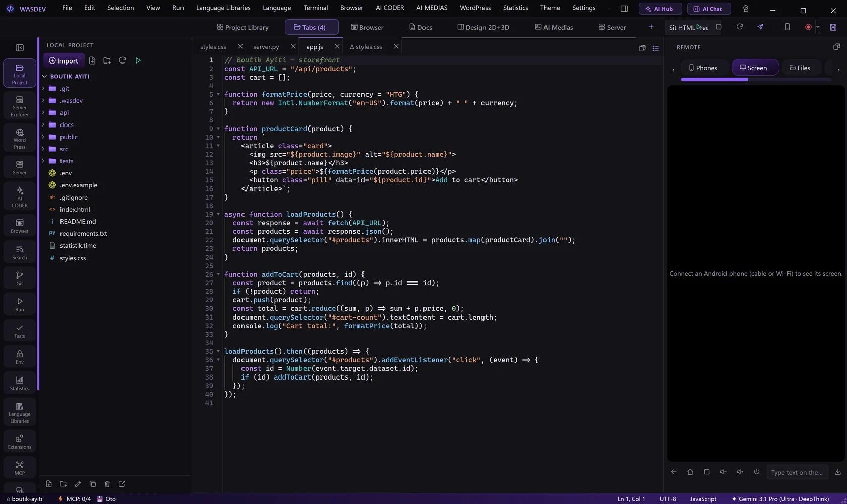Open dropdown arrow beside the record button
Image resolution: width=847 pixels, height=504 pixels.
tap(818, 27)
